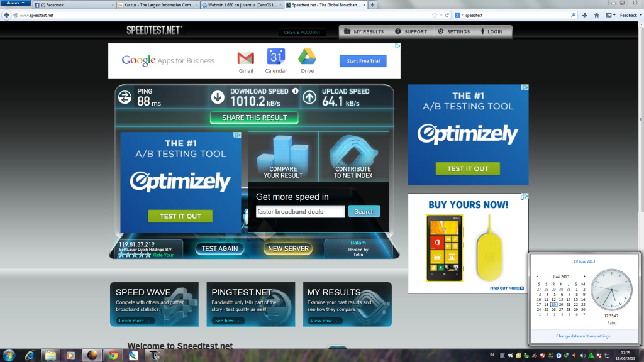Select day 20 in the Juni 2013 calendar
The image size is (644, 362).
pos(561,305)
